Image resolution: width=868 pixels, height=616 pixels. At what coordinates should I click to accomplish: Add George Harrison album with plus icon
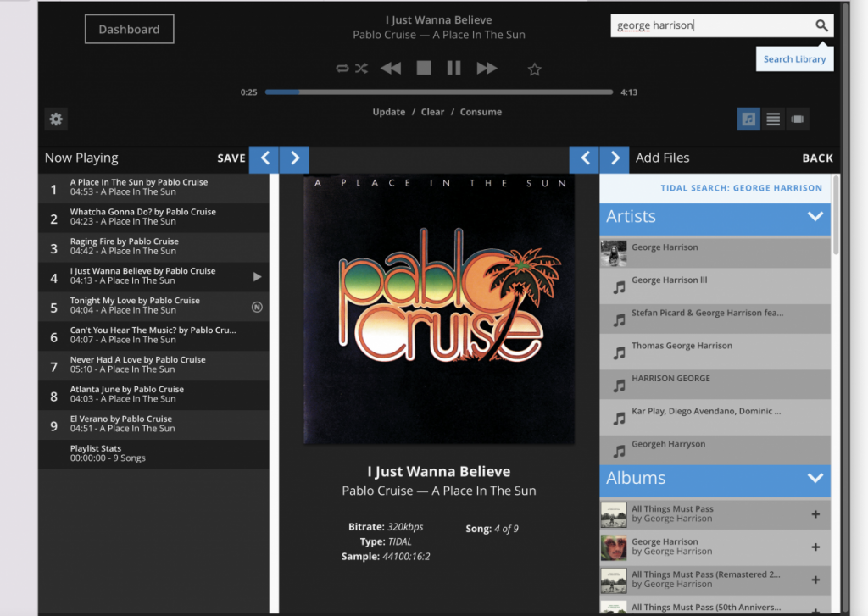[x=815, y=547]
